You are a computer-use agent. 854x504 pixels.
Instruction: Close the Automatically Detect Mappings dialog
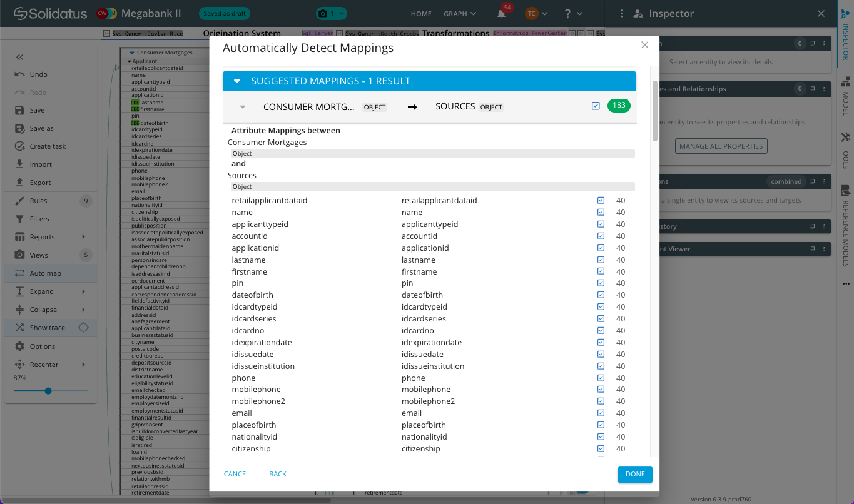click(644, 44)
